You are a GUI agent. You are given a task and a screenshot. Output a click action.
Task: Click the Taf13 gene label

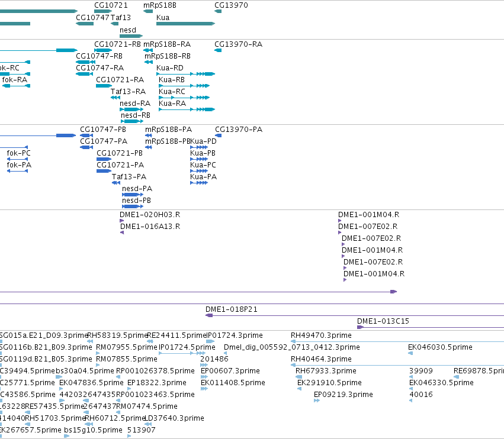pos(121,18)
